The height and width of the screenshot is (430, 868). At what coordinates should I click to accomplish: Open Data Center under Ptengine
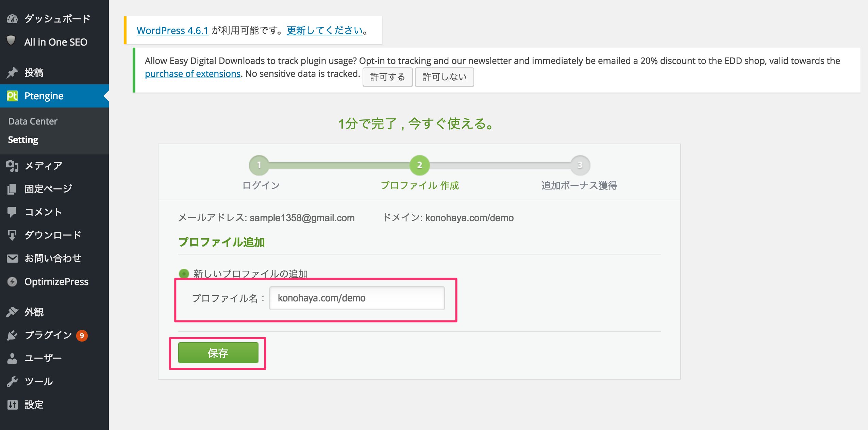(32, 121)
